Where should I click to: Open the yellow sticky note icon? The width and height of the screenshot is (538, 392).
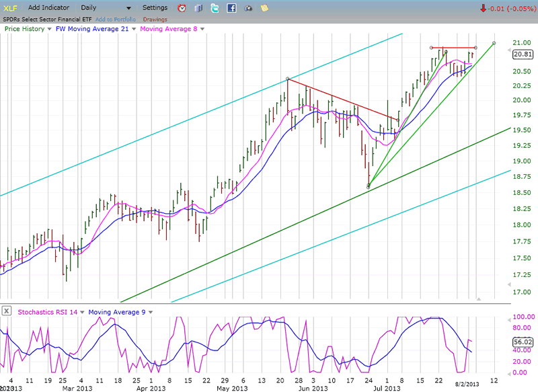[264, 8]
